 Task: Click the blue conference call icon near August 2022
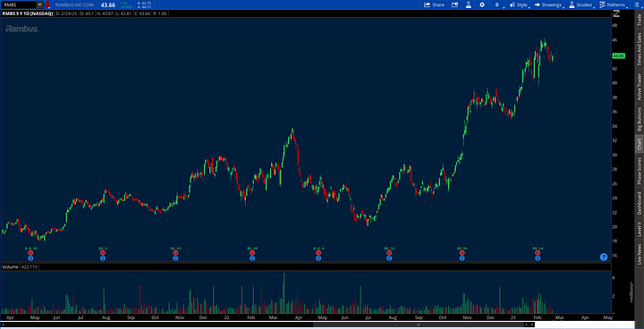[x=389, y=258]
